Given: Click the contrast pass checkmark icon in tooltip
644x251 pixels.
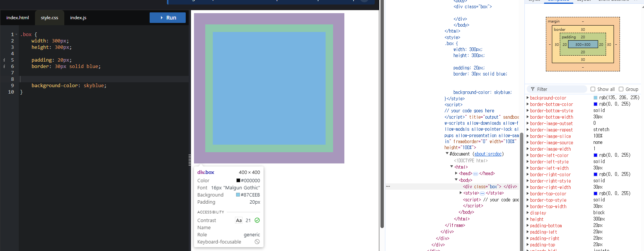Looking at the screenshot, I should tap(257, 220).
